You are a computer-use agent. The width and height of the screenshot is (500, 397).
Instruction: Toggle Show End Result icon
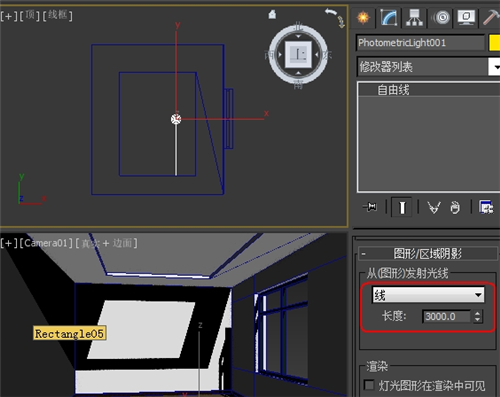pyautogui.click(x=402, y=207)
